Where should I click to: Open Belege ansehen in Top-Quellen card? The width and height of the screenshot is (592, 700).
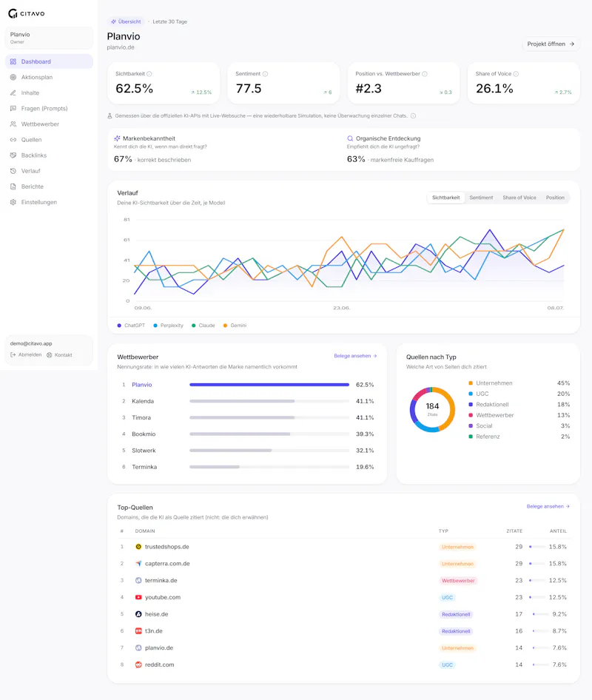pos(548,506)
